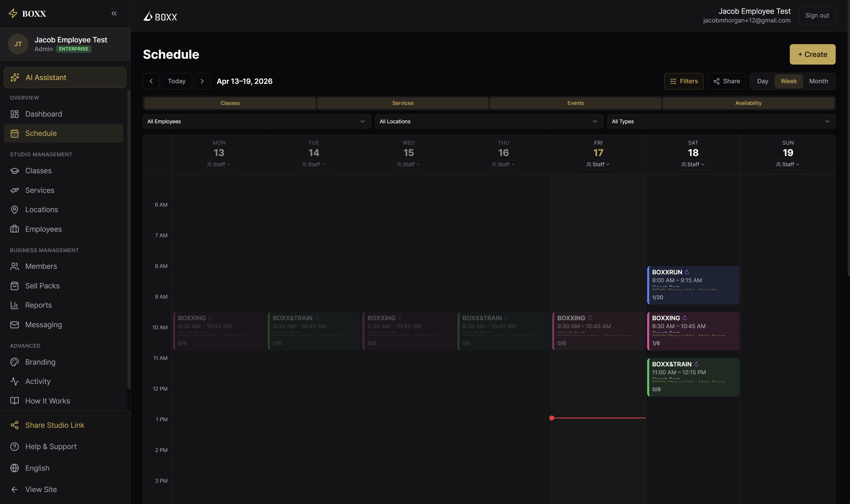The width and height of the screenshot is (850, 504).
Task: Click the English language globe icon
Action: tap(14, 468)
